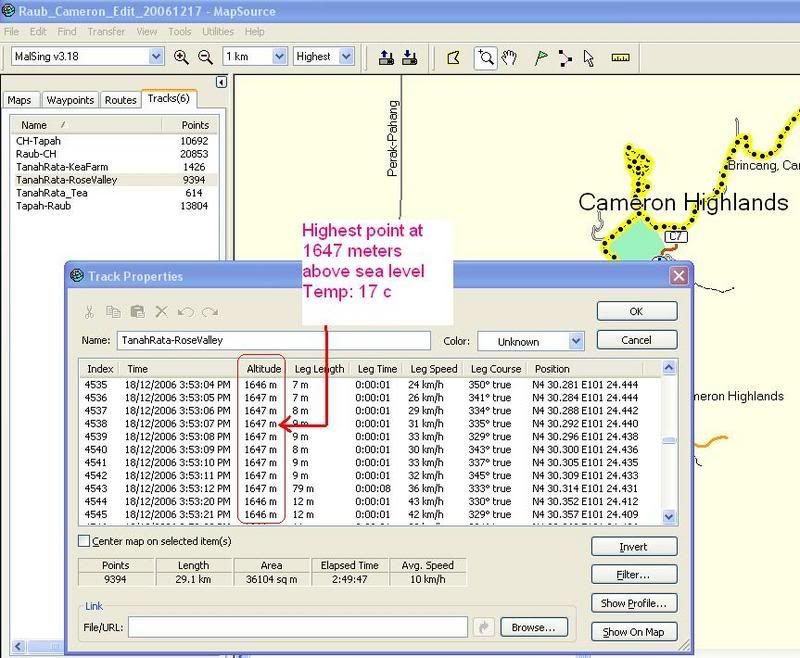Switch to the Waypoints tab
Screen dimensions: 800x658
[70, 100]
